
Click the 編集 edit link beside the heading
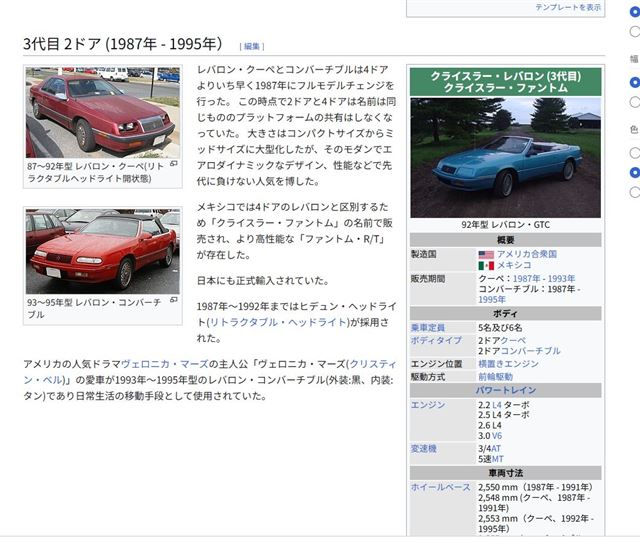tap(251, 46)
